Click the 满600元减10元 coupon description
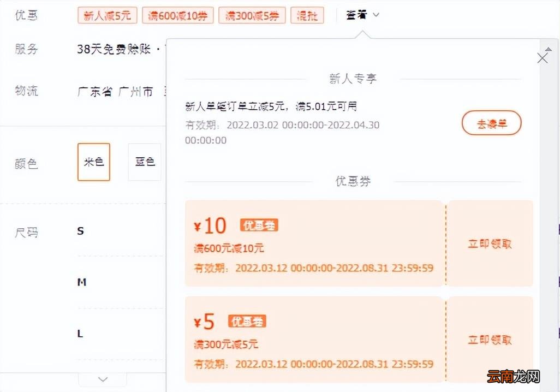Image resolution: width=560 pixels, height=392 pixels. [229, 248]
